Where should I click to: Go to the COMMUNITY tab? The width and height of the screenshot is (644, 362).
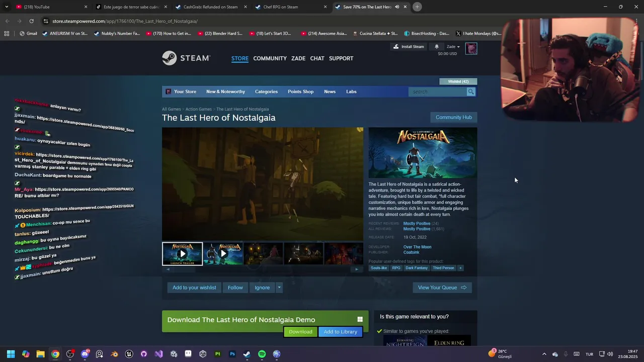pyautogui.click(x=270, y=58)
